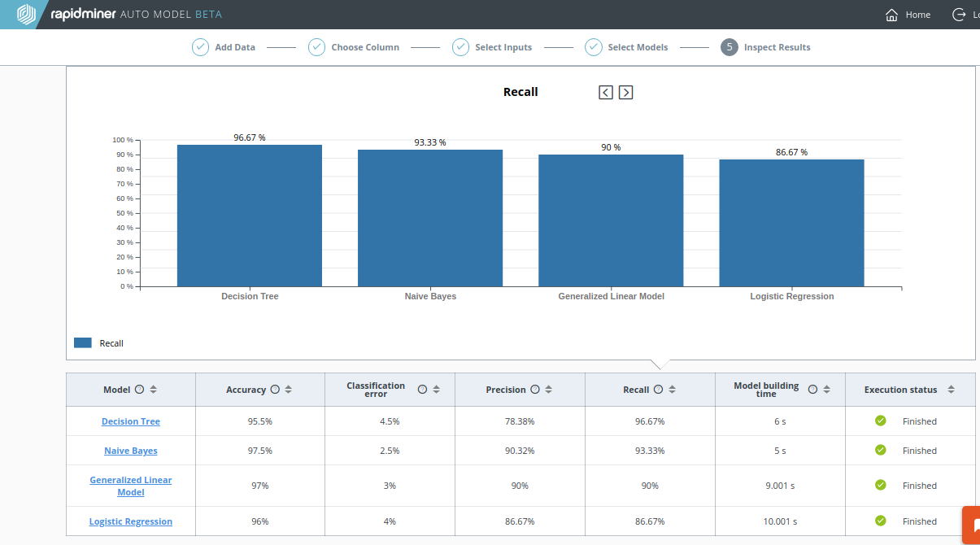Sort table by Execution status arrows
The height and width of the screenshot is (545, 980).
point(951,390)
